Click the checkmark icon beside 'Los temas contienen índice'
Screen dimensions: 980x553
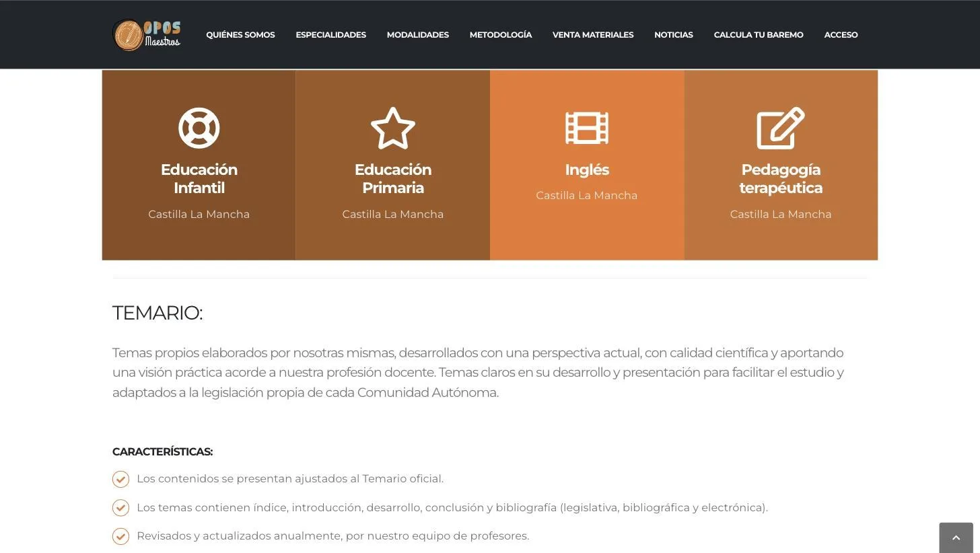[x=120, y=507]
